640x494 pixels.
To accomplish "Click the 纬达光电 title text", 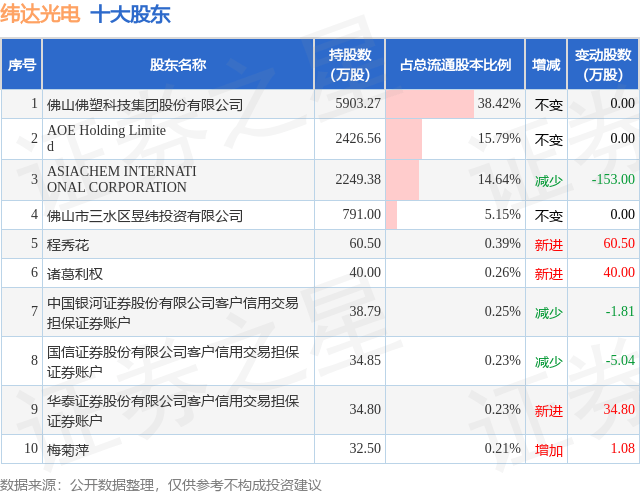I will pyautogui.click(x=40, y=14).
